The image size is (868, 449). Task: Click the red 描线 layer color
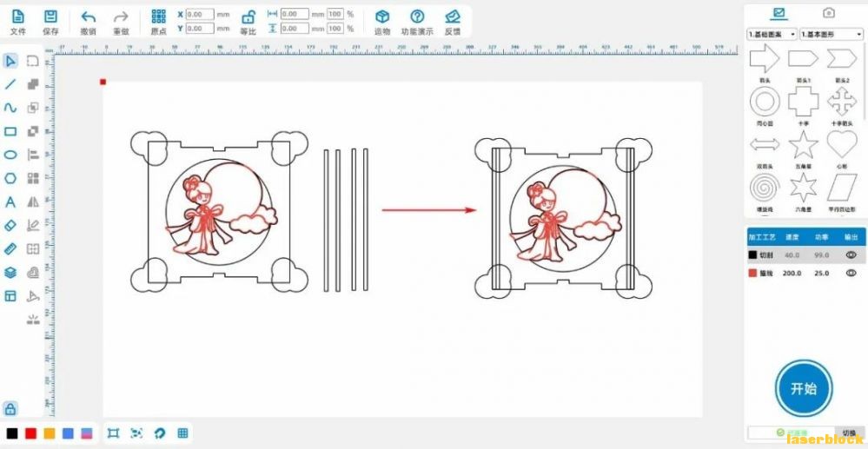[752, 273]
